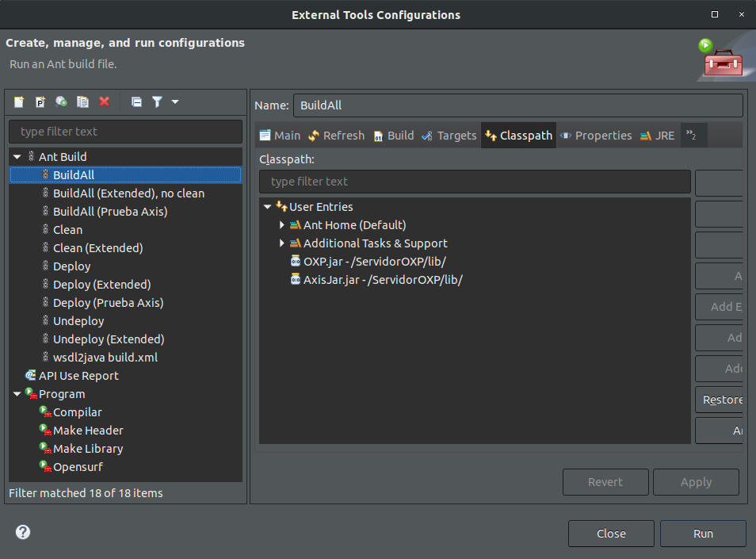Click the help question mark icon

pyautogui.click(x=23, y=532)
